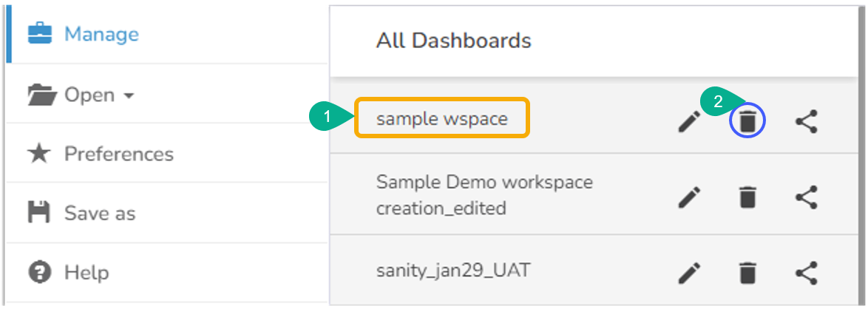Screen dimensions: 868x309
Task: Share the sample wspace dashboard
Action: tap(807, 122)
